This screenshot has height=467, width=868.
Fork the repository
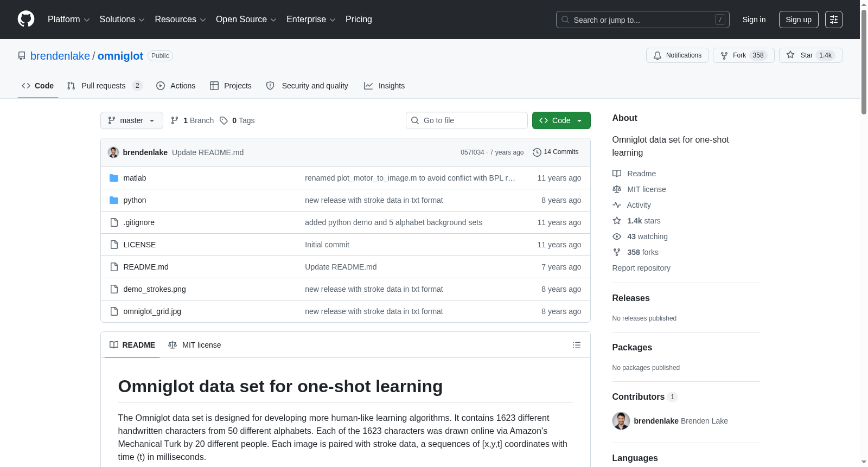click(x=743, y=55)
